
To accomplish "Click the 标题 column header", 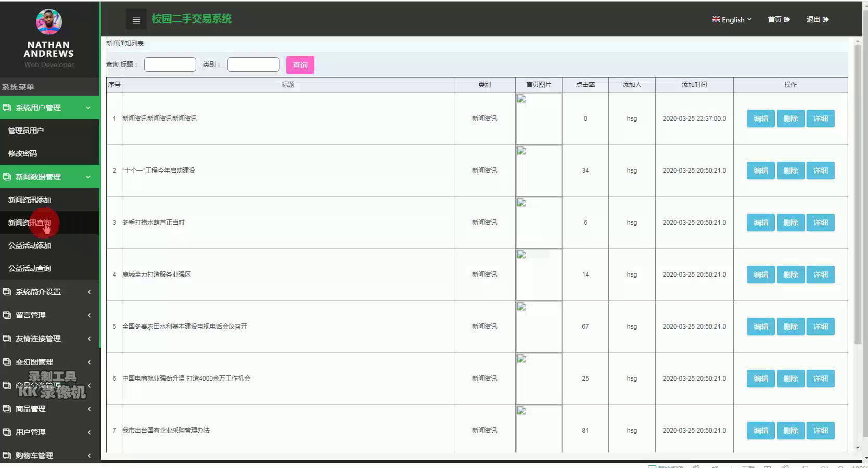I will pos(288,85).
